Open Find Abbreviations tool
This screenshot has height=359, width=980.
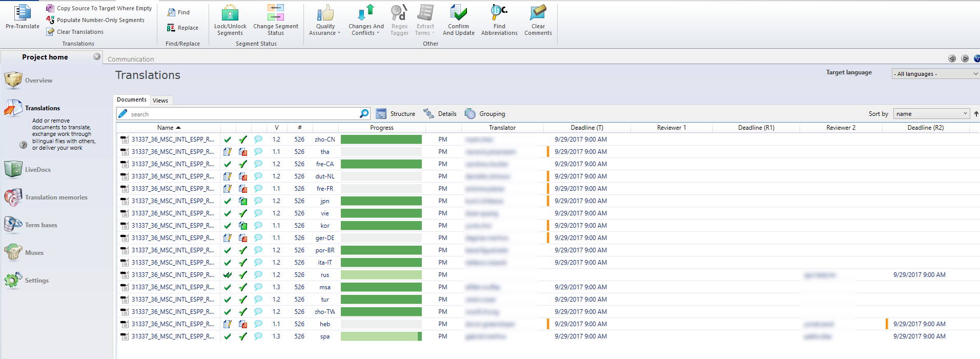(x=499, y=14)
